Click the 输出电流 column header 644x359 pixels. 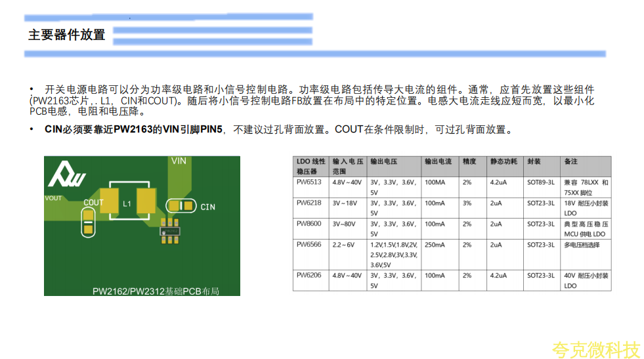point(438,161)
